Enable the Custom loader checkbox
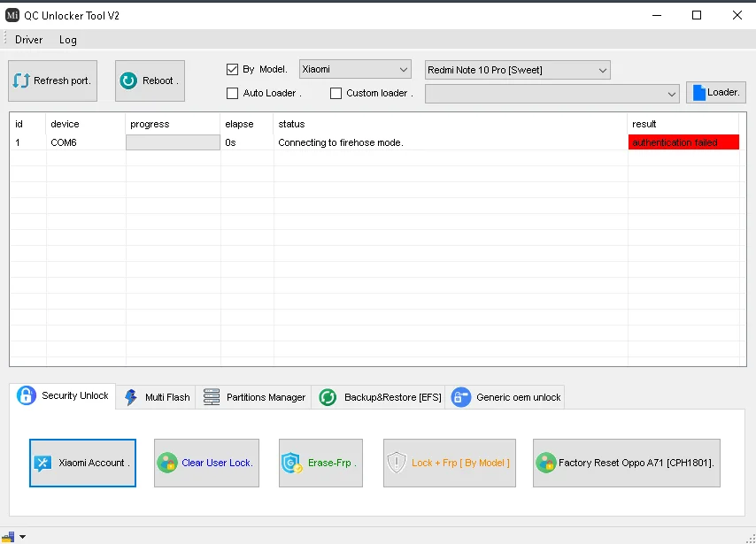756x544 pixels. click(336, 93)
